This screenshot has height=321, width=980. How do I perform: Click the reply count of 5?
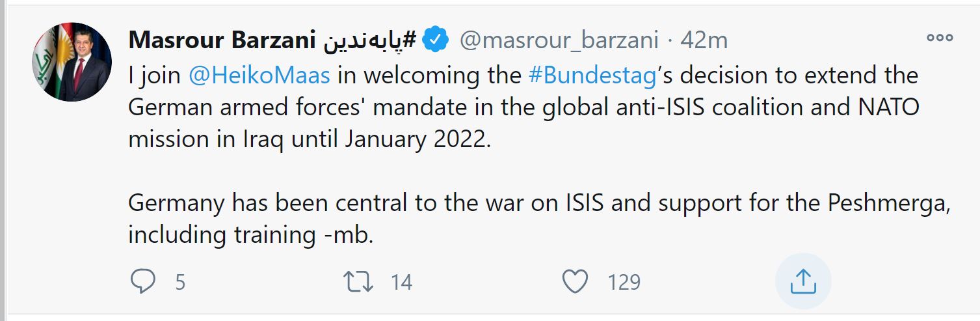coord(180,282)
